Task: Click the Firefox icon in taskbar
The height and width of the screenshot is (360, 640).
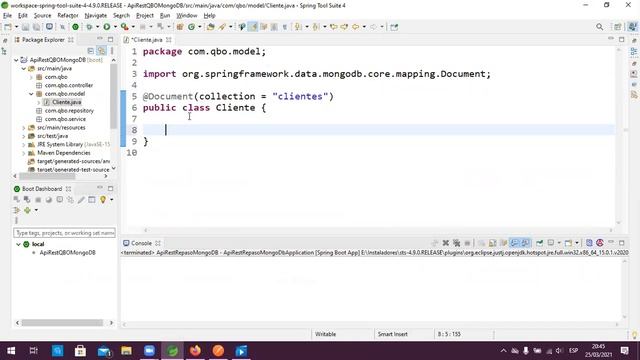Action: click(x=196, y=351)
